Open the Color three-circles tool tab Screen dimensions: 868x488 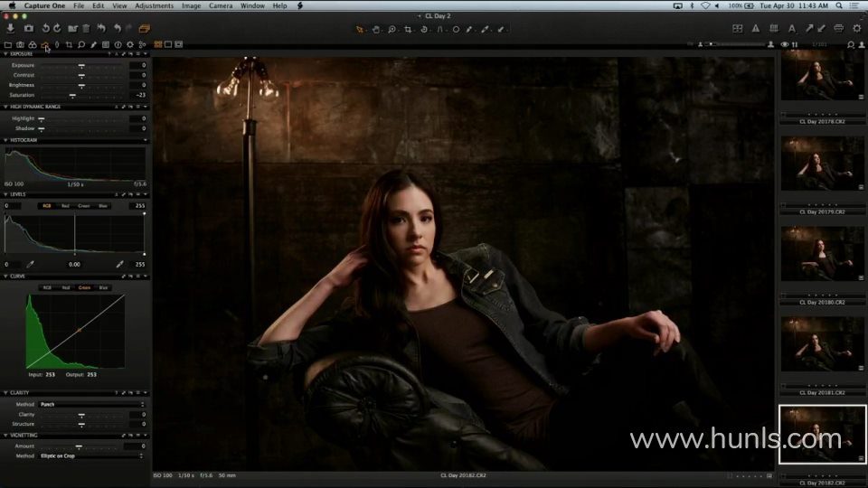[x=33, y=45]
